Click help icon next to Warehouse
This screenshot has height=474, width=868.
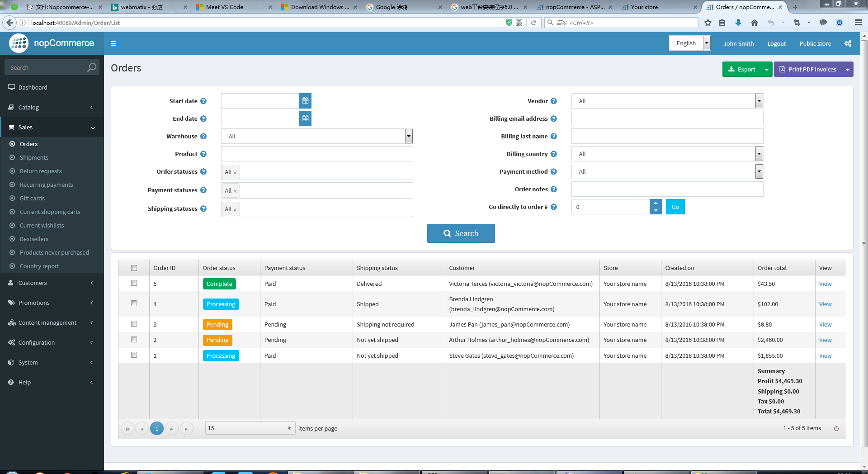click(x=203, y=137)
